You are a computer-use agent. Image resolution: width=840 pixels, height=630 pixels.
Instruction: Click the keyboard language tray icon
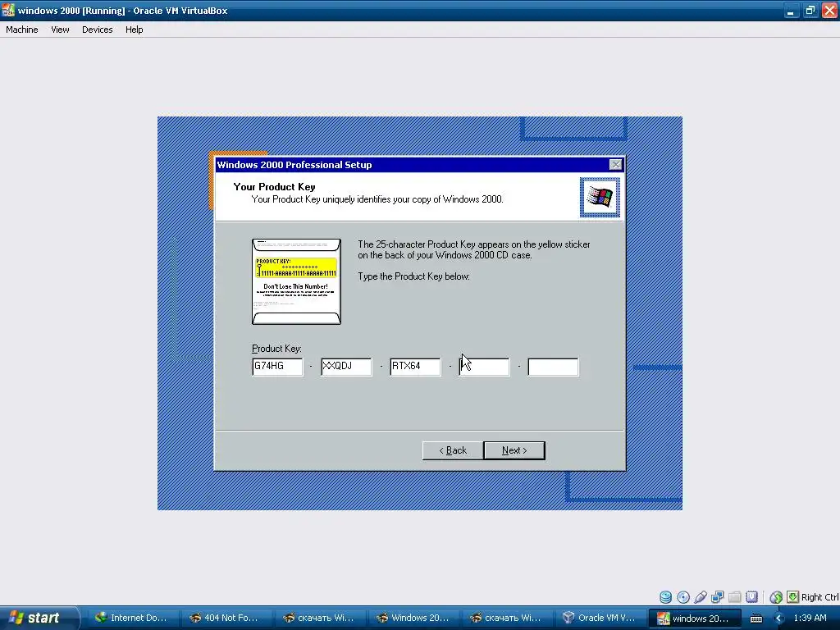[756, 619]
